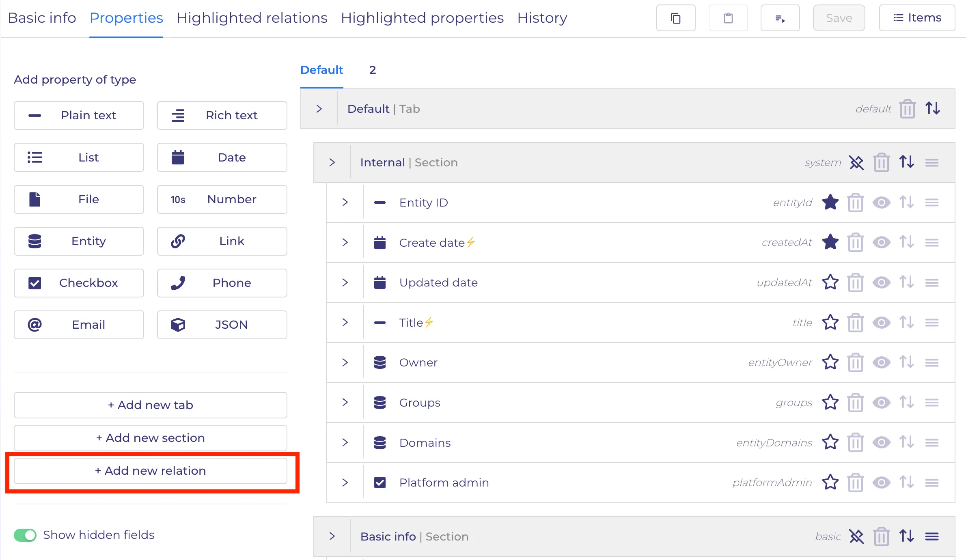Toggle the Show hidden fields switch
This screenshot has width=966, height=560.
25,535
